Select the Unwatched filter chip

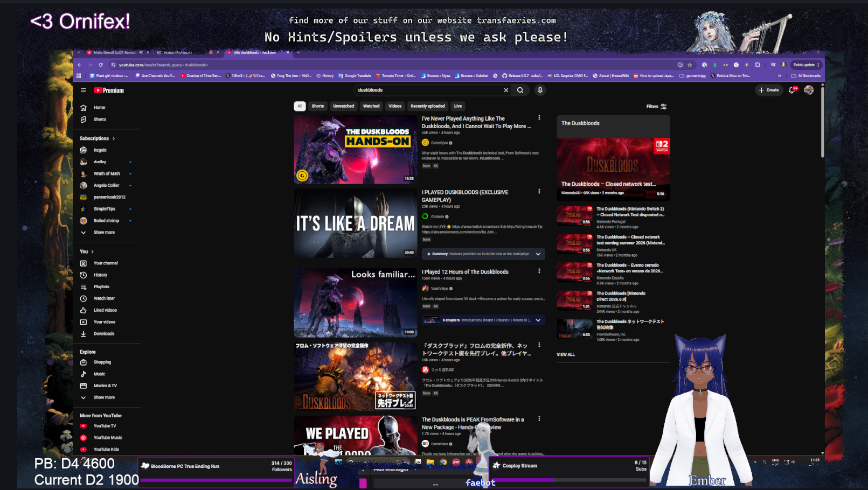pyautogui.click(x=344, y=106)
